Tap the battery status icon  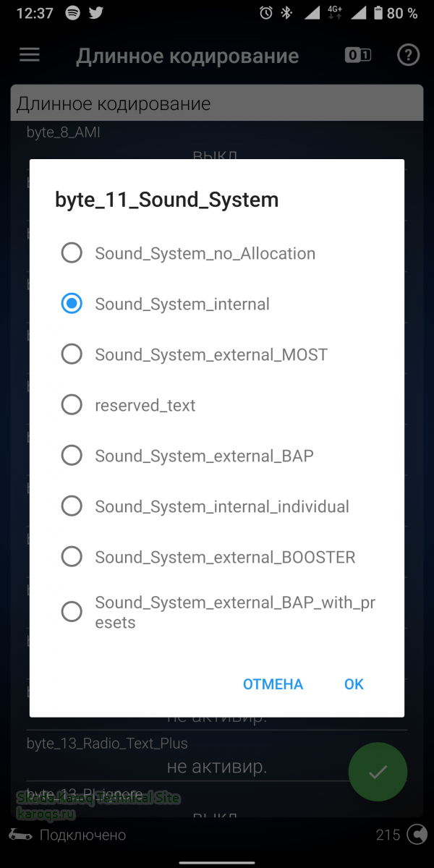tap(378, 13)
